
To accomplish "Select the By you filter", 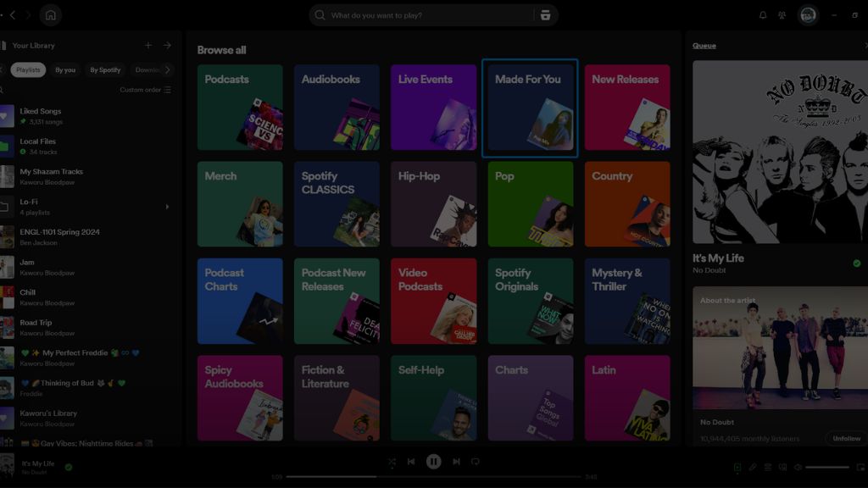I will [65, 70].
